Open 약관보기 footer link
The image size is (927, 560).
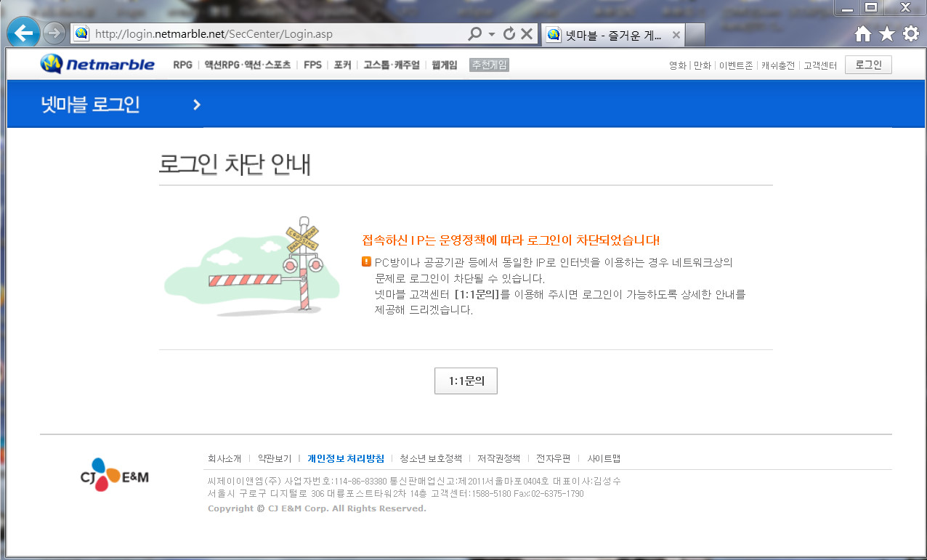point(275,458)
